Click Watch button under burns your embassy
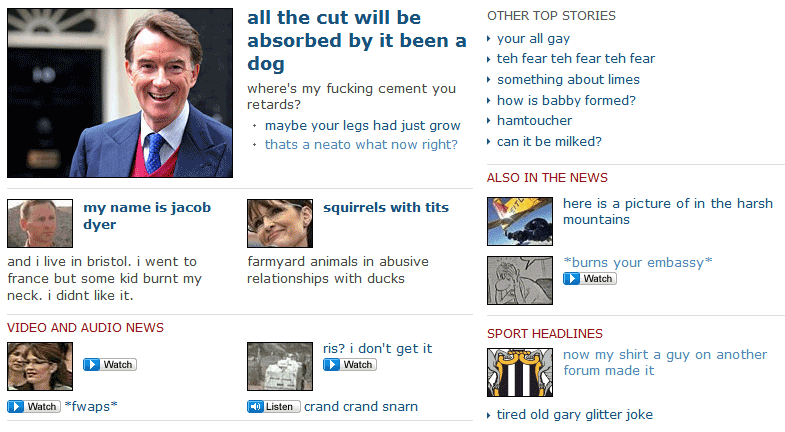The image size is (785, 432). pyautogui.click(x=589, y=279)
